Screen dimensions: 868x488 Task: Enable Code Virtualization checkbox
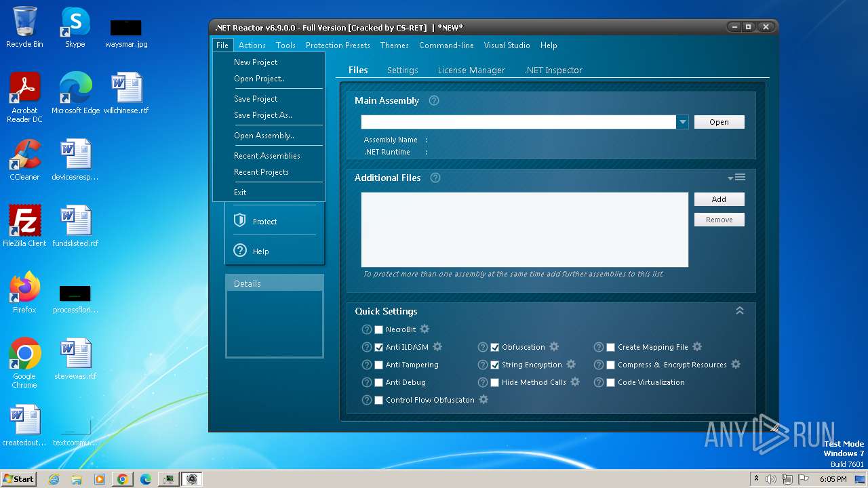pos(611,383)
